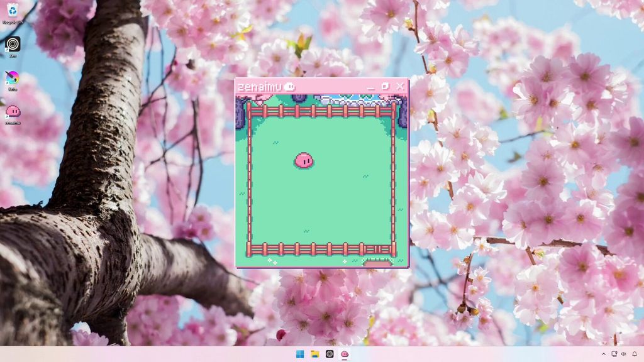
Task: Select the zenaimu desktop shortcut
Action: [x=13, y=114]
